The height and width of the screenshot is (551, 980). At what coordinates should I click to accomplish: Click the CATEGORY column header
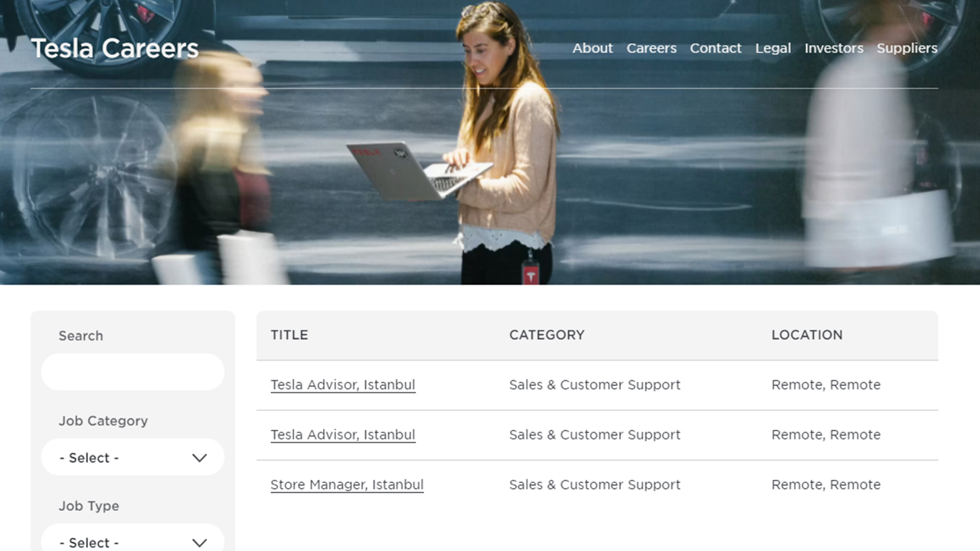point(547,335)
